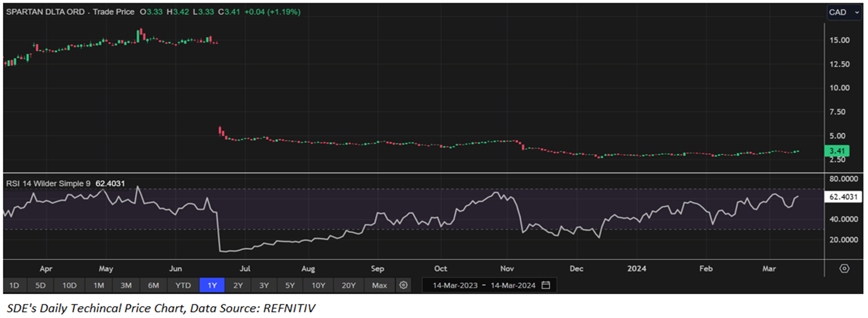
Task: Click the YTD range button
Action: pyautogui.click(x=183, y=285)
